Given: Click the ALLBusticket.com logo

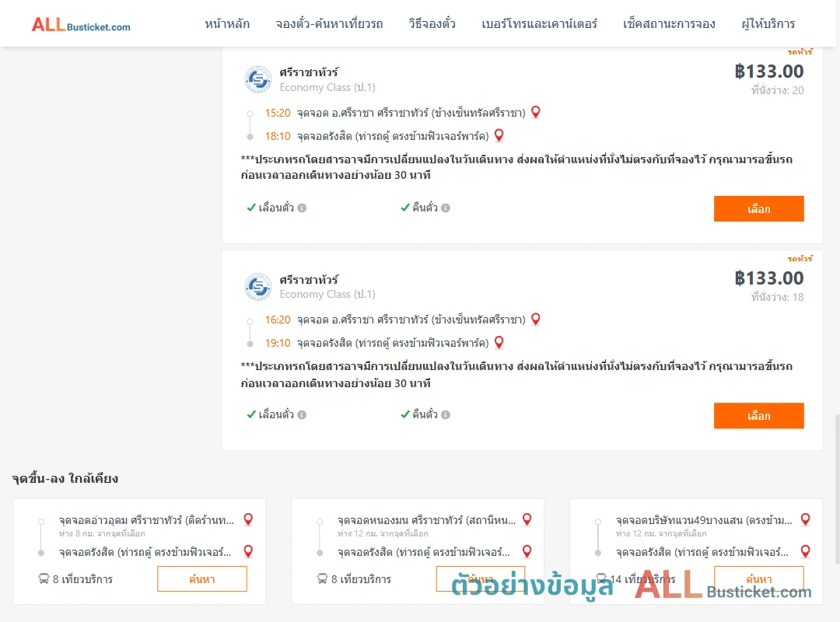Looking at the screenshot, I should point(81,25).
